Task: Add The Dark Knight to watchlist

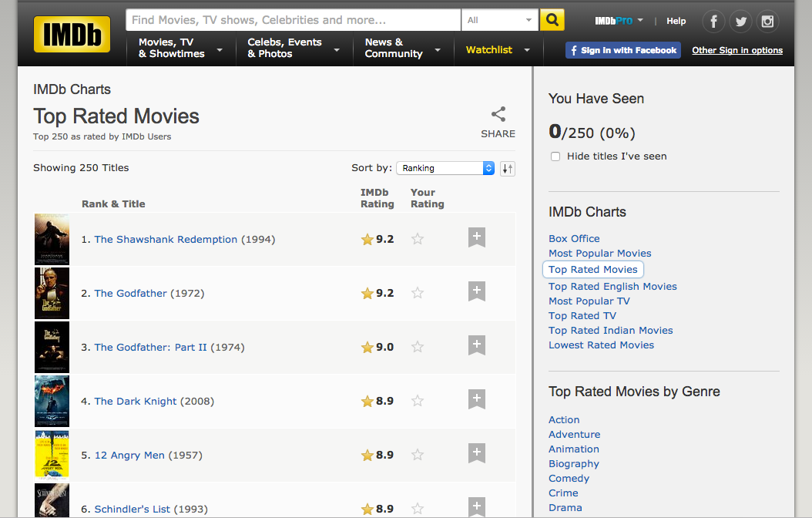Action: point(477,399)
